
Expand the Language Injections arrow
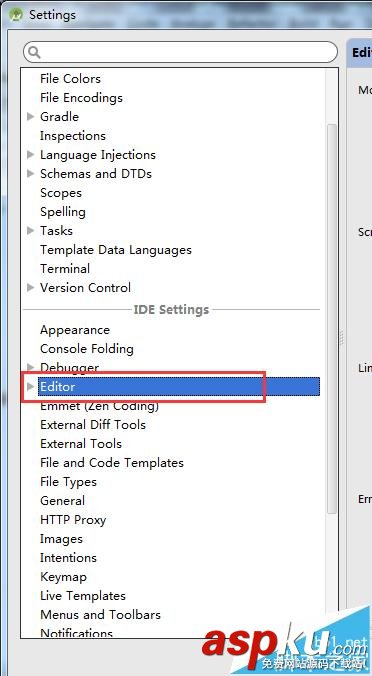[x=30, y=154]
